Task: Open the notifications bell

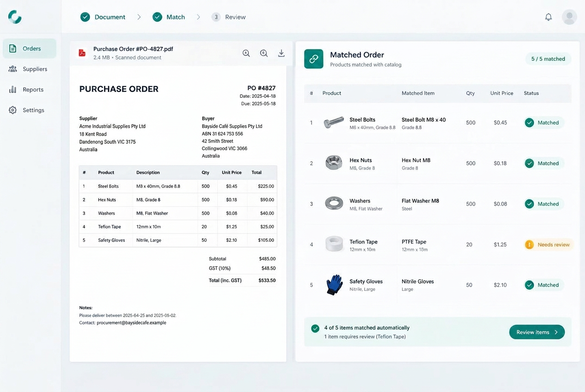Action: [x=548, y=17]
